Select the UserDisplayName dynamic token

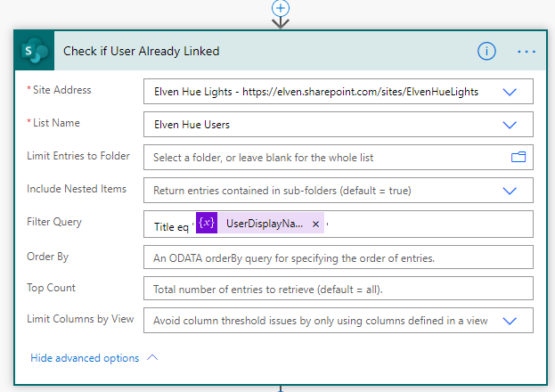(260, 223)
